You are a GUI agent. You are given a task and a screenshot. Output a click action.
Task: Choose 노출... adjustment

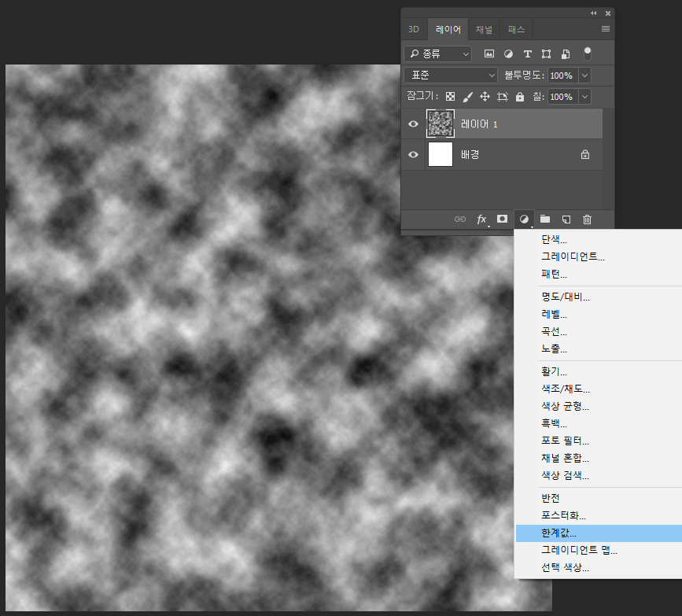coord(598,349)
